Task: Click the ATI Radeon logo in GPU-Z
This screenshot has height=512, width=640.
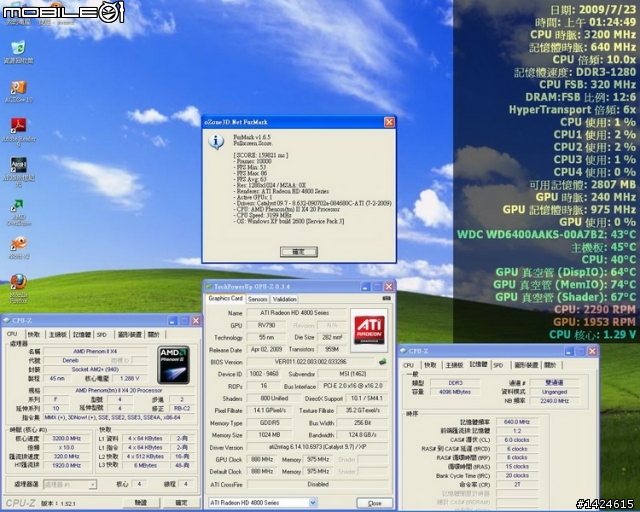Action: tap(369, 330)
